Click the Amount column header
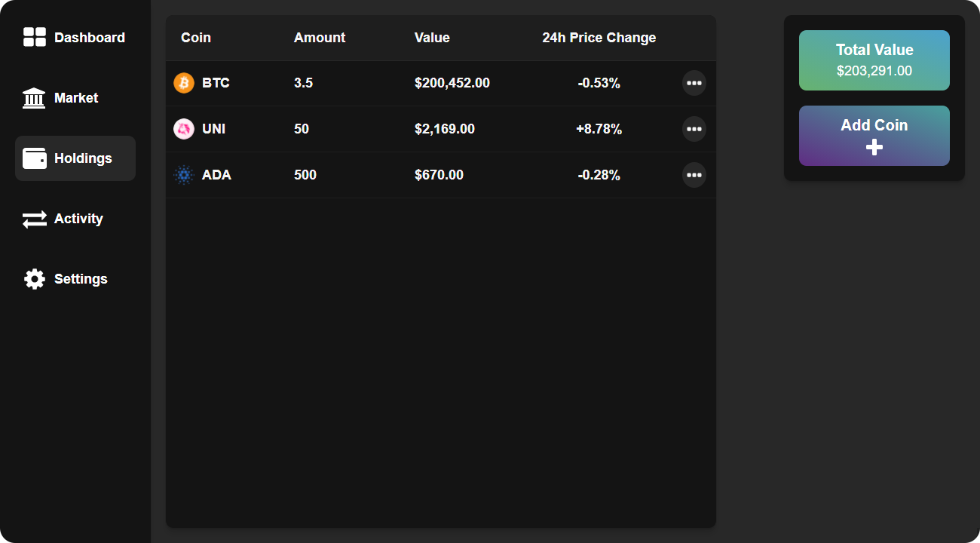The image size is (980, 543). (320, 38)
